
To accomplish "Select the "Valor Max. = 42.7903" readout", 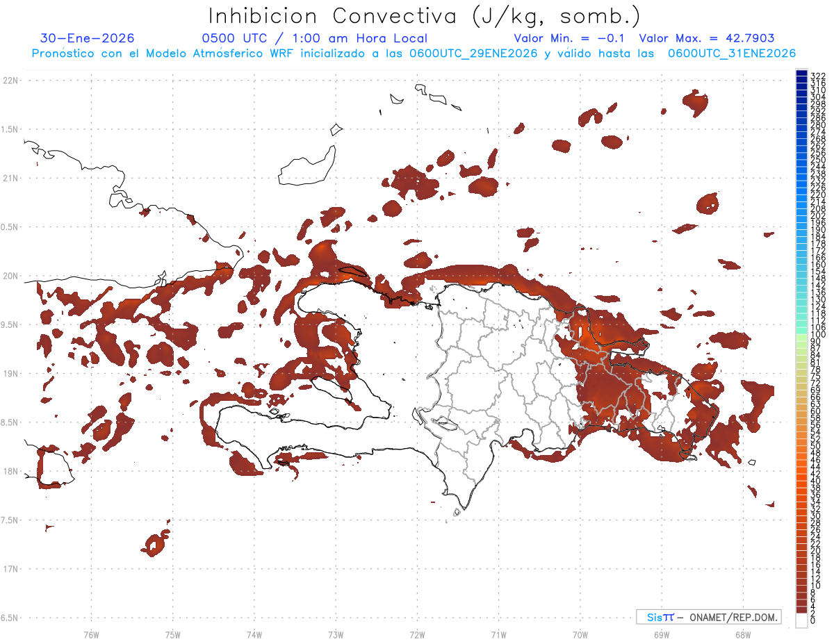I will click(707, 39).
